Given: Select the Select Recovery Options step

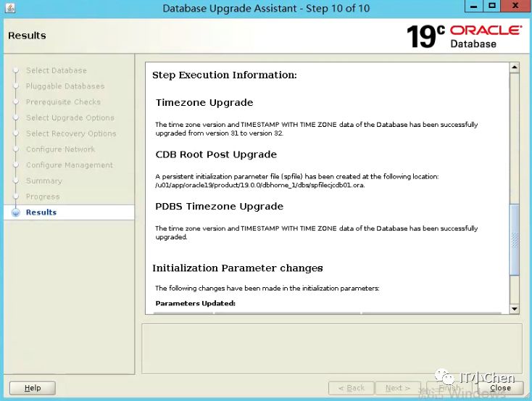Looking at the screenshot, I should pyautogui.click(x=71, y=133).
